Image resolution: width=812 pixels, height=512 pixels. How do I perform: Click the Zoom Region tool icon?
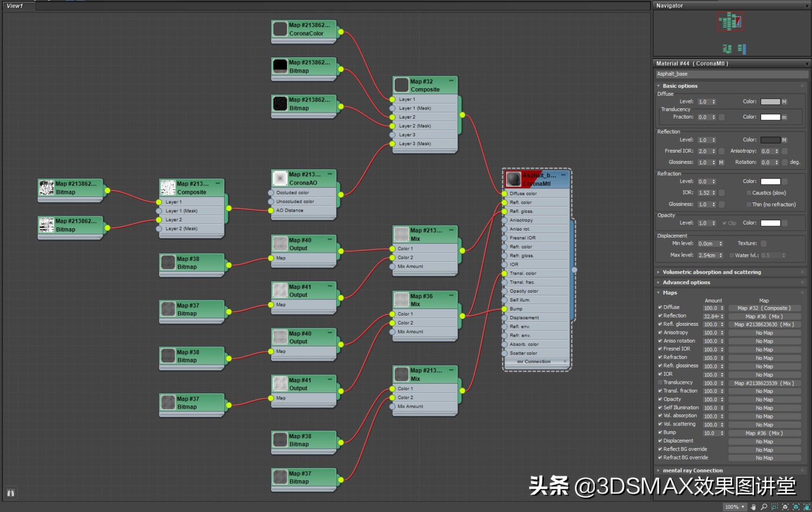point(775,507)
